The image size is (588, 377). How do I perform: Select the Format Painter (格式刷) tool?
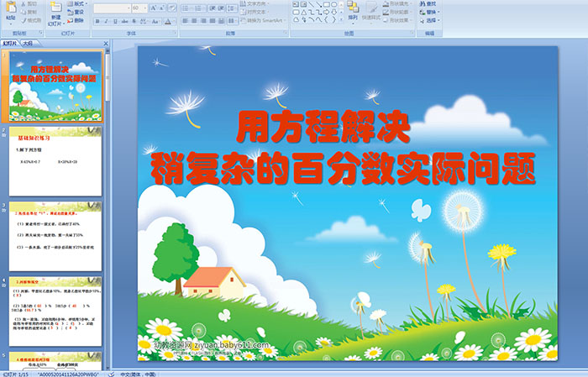click(31, 20)
